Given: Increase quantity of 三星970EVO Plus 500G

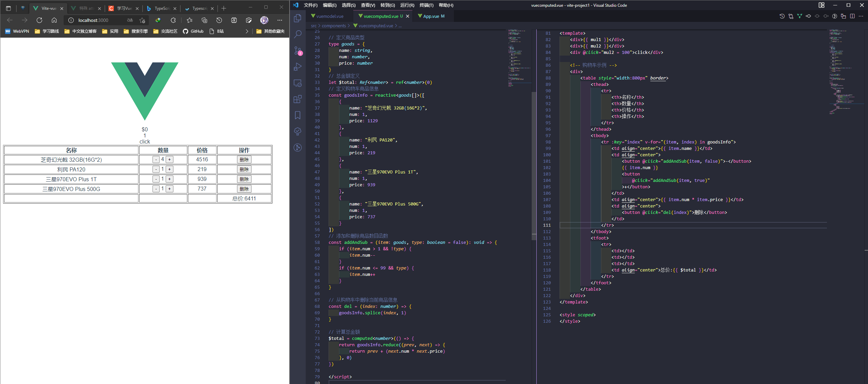Looking at the screenshot, I should [169, 189].
